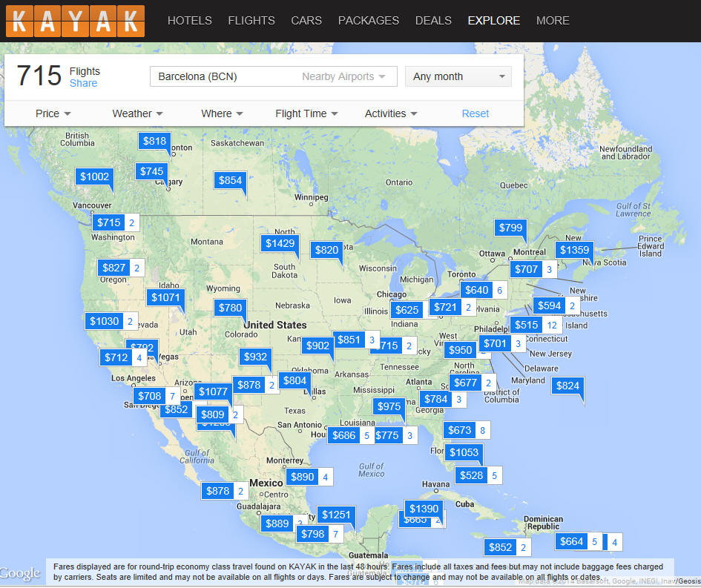Select the $640 fare near Toronto
Image resolution: width=701 pixels, height=588 pixels.
tap(484, 290)
